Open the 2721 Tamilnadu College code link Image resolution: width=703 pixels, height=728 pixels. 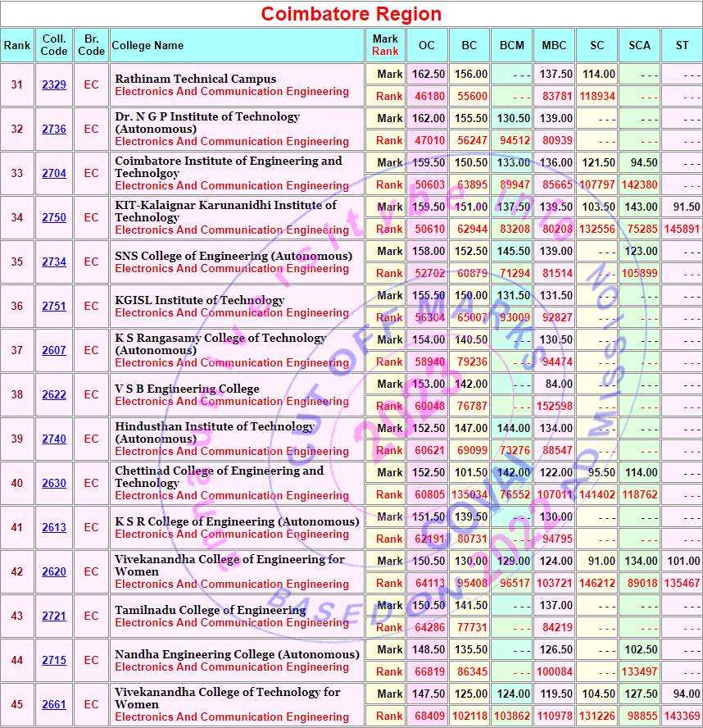coord(54,617)
